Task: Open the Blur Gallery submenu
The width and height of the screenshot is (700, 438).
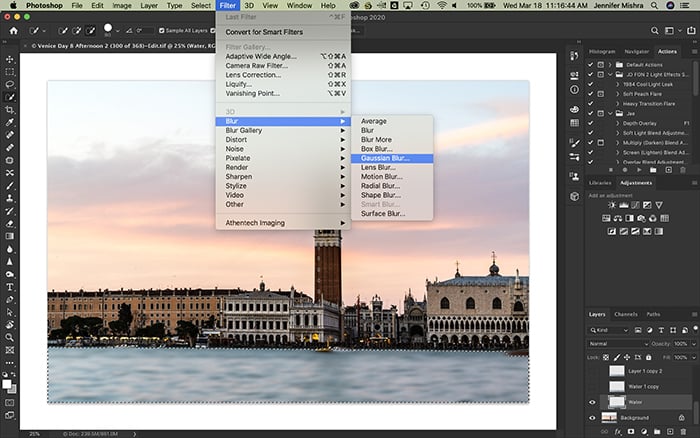Action: click(283, 130)
